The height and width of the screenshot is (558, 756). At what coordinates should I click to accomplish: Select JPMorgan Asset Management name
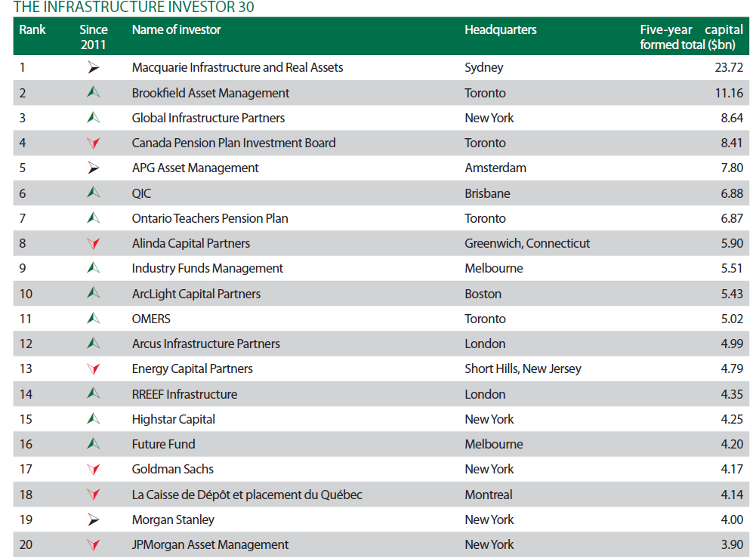(x=210, y=545)
